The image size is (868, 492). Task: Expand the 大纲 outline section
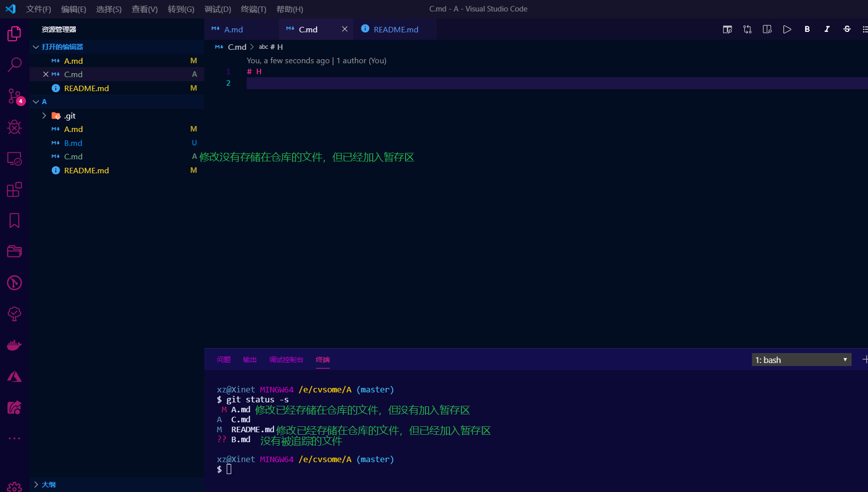pyautogui.click(x=117, y=485)
